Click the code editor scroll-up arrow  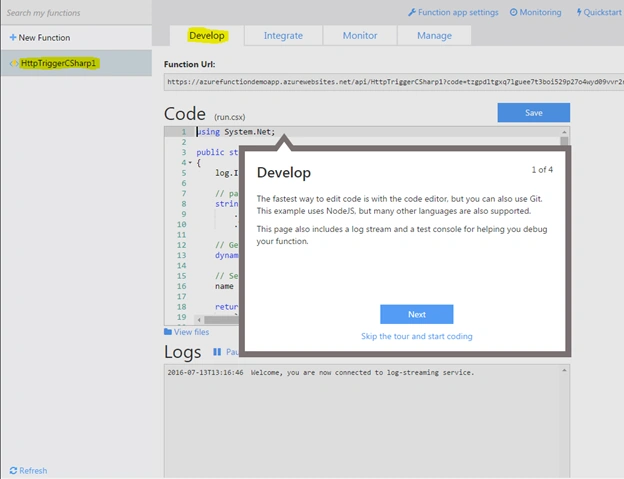click(564, 132)
